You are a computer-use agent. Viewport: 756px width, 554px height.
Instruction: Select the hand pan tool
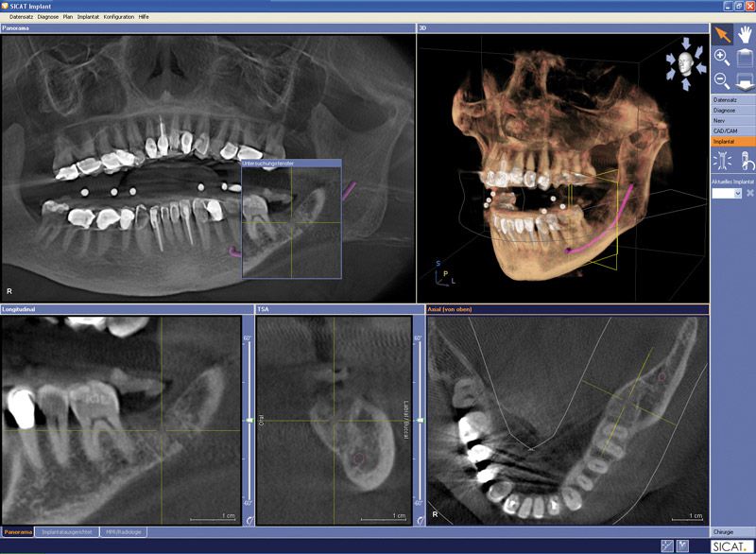click(744, 34)
